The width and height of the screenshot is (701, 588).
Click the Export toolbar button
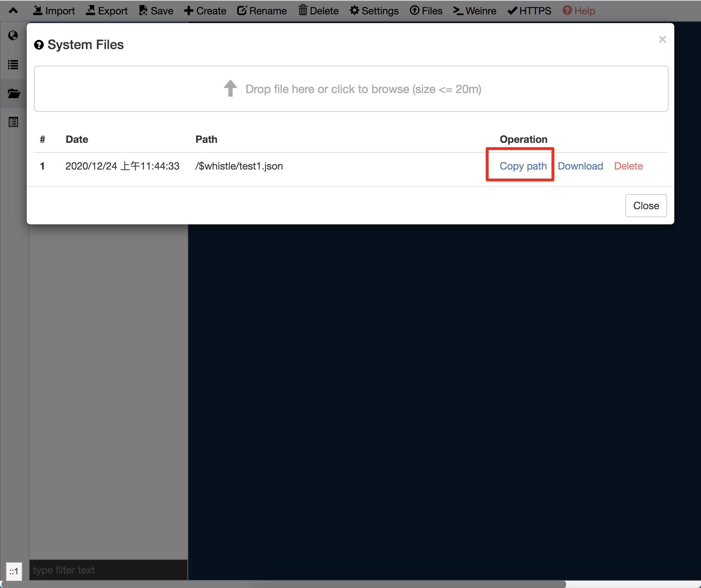pos(107,11)
